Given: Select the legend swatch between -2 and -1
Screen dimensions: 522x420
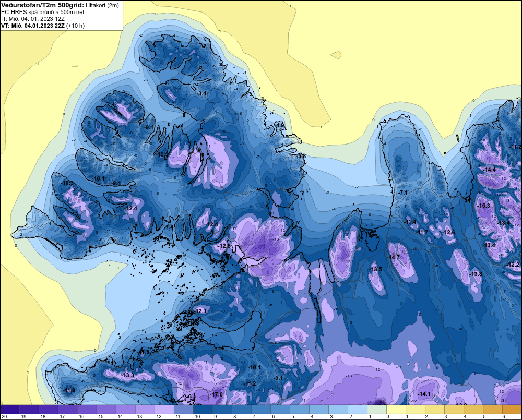Looking at the screenshot, I should tap(357, 410).
